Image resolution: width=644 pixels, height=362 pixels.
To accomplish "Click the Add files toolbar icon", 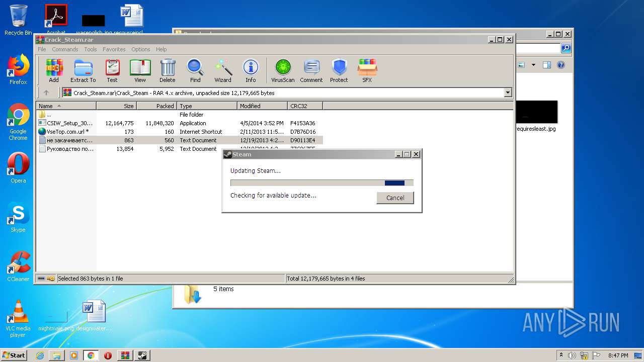I will click(54, 70).
